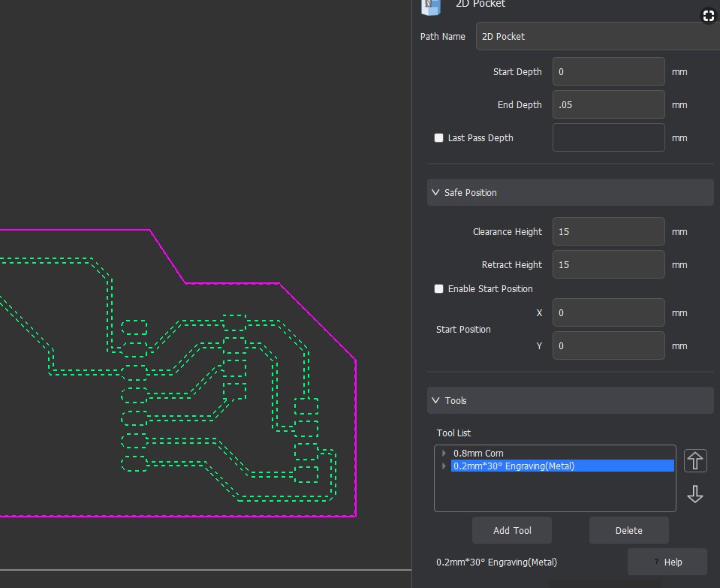Viewport: 720px width, 588px height.
Task: Enable the Last Pass Depth checkbox
Action: coord(439,138)
